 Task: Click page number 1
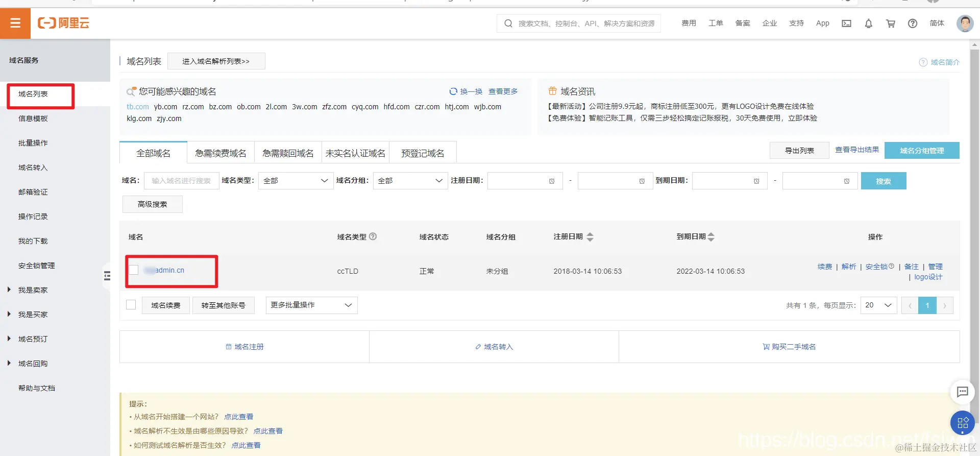pos(927,305)
